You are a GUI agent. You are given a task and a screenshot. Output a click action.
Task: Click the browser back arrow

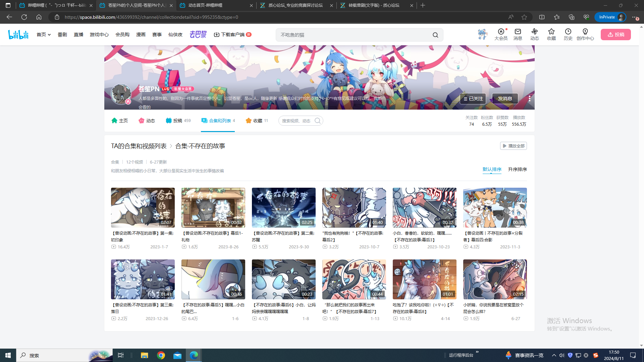coord(9,17)
